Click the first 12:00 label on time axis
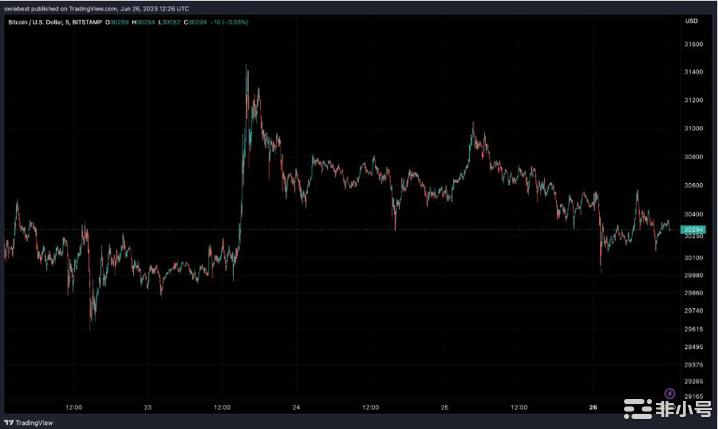The height and width of the screenshot is (429, 718). point(73,407)
